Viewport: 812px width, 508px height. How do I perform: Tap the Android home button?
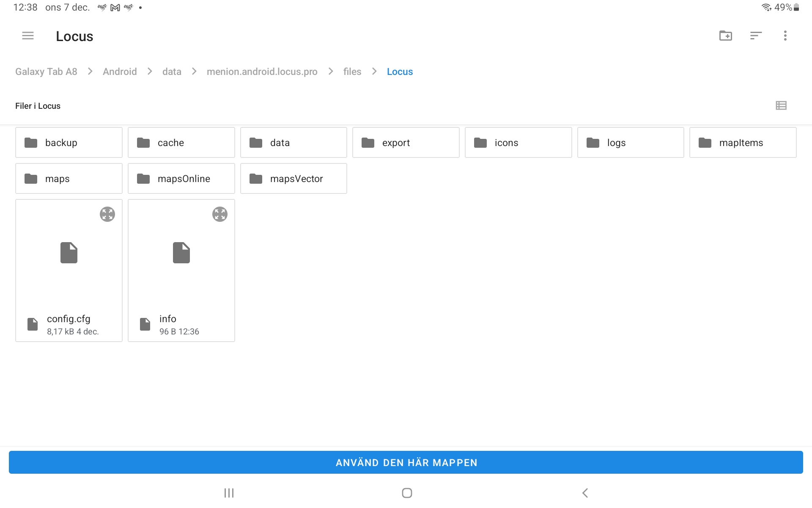pos(407,493)
